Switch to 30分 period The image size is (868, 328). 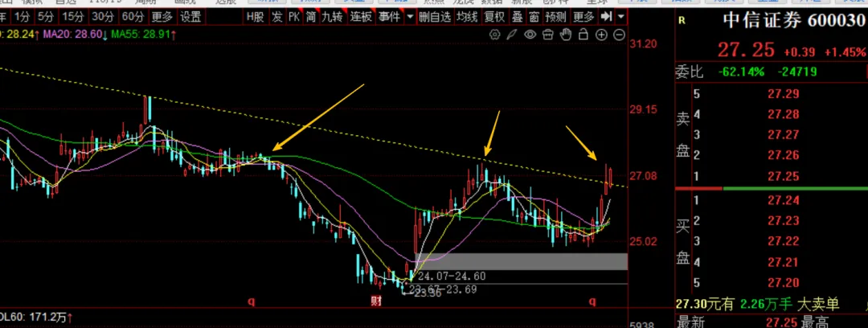103,17
